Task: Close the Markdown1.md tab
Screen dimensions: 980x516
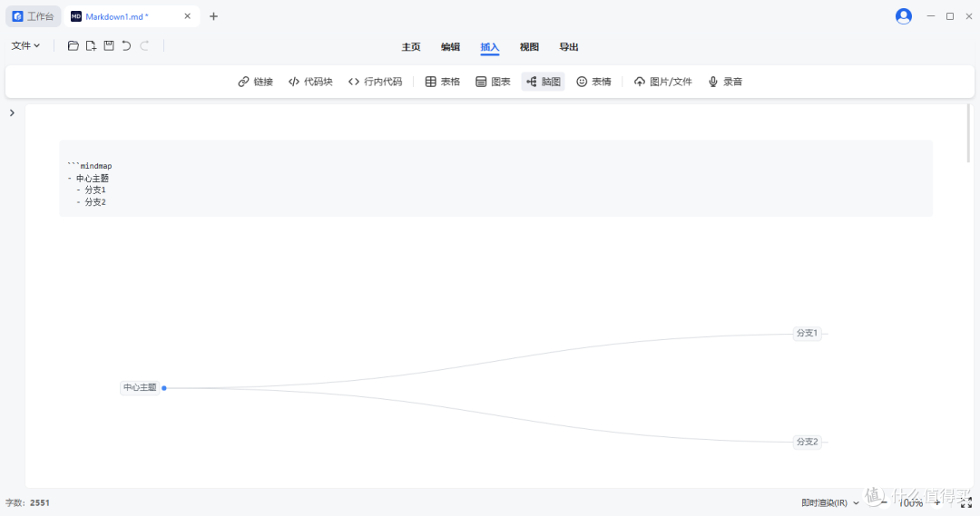Action: (188, 16)
